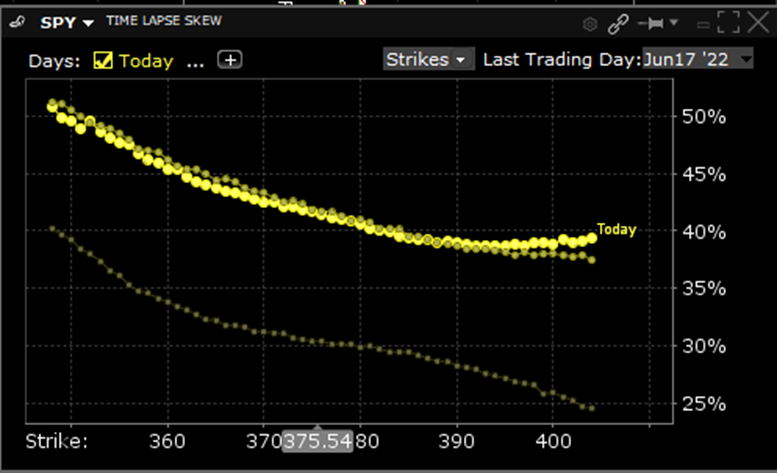
Task: Click the 390 strike label
Action: click(456, 441)
